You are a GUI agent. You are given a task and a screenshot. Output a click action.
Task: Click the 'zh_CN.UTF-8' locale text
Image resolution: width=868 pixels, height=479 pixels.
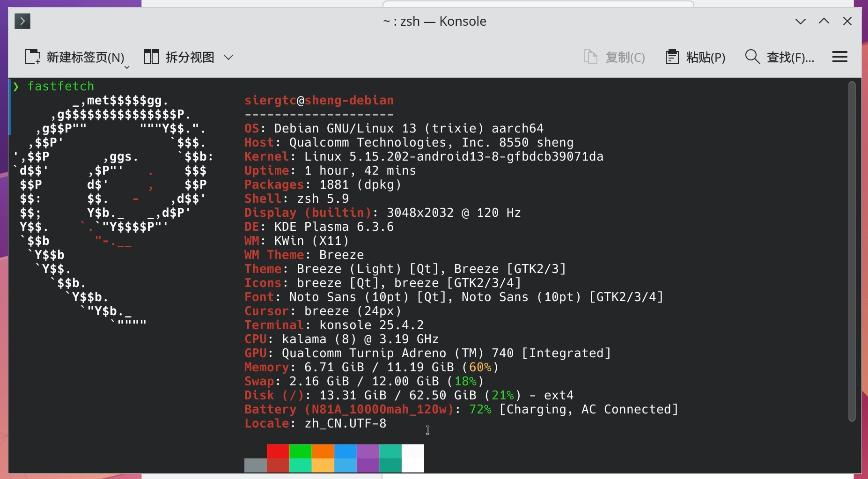346,423
